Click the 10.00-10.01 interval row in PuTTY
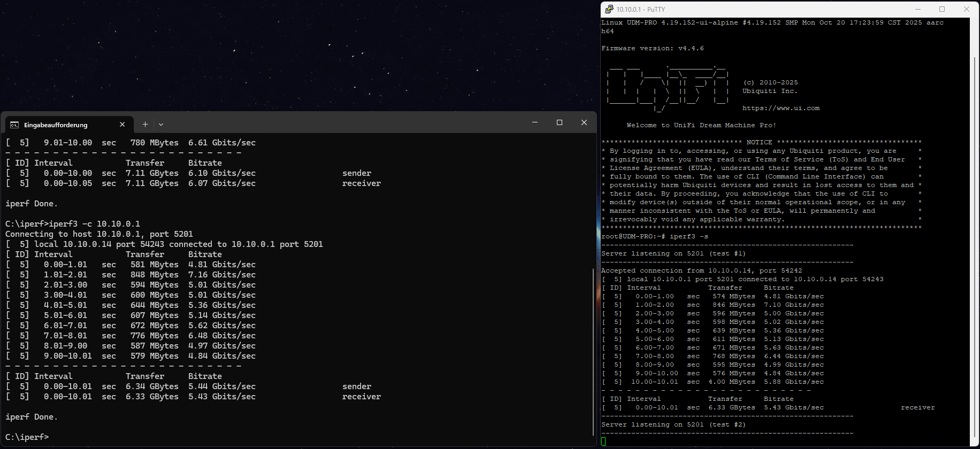This screenshot has height=449, width=980. 713,382
